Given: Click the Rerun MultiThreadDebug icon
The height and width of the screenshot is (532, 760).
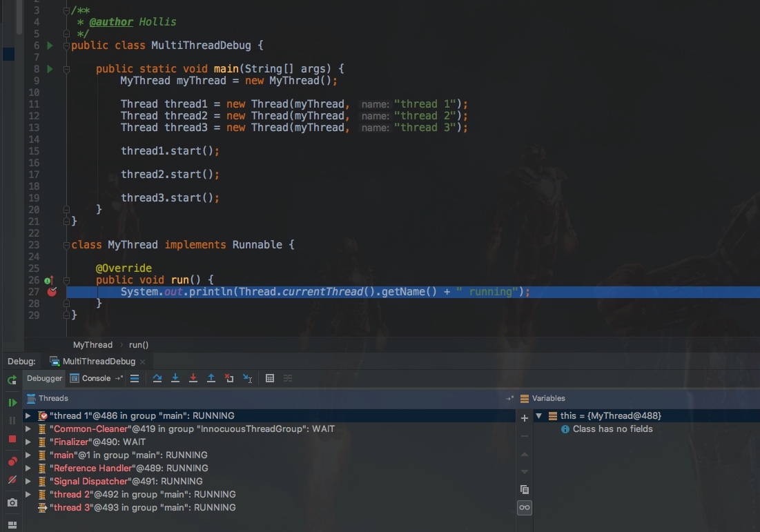Looking at the screenshot, I should coord(12,380).
